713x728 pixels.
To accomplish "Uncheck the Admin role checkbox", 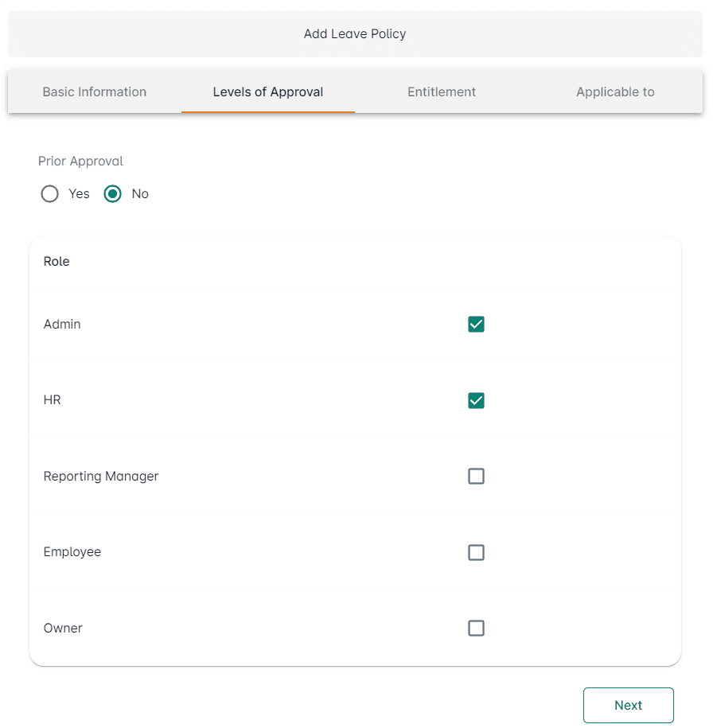I will pos(476,324).
